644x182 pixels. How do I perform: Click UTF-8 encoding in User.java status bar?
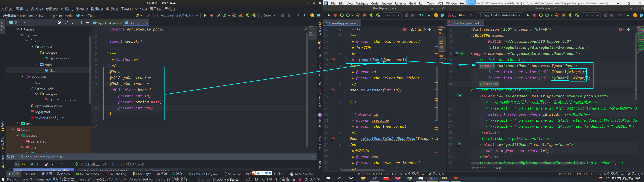point(267,179)
